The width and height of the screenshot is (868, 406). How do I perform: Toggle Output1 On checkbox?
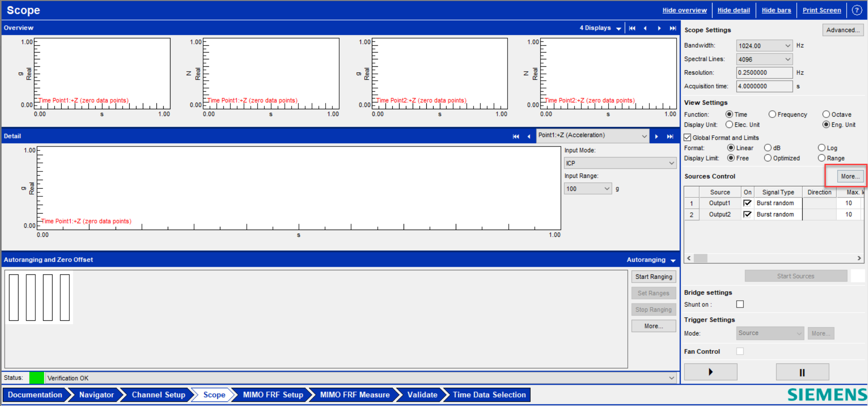coord(747,203)
